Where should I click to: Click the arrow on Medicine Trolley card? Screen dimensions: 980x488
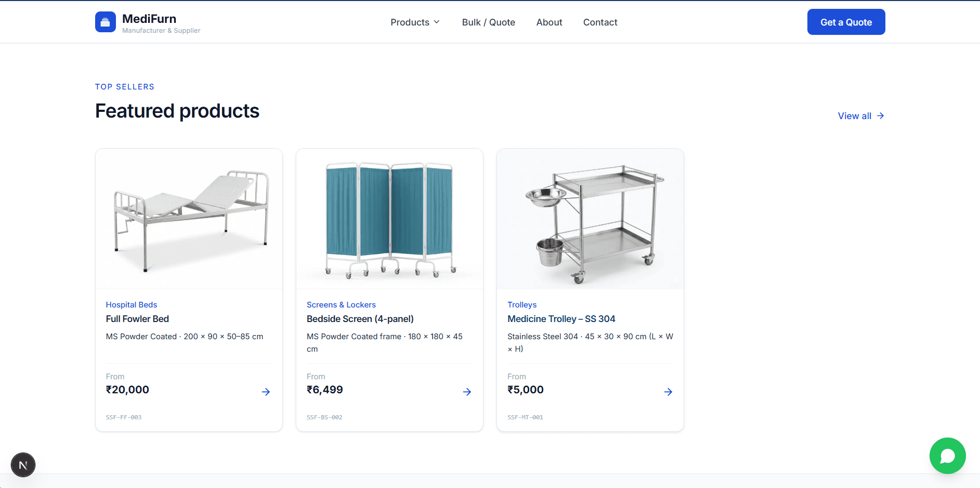(668, 392)
